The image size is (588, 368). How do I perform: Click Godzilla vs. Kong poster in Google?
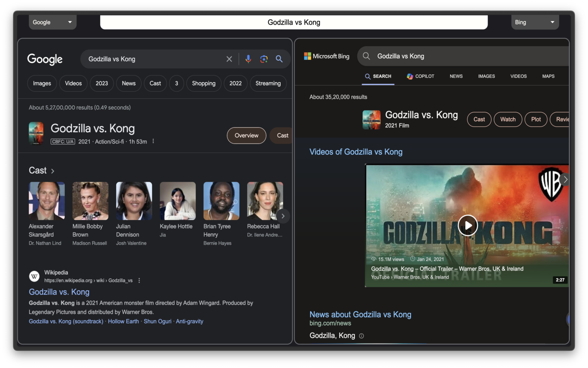(x=36, y=133)
